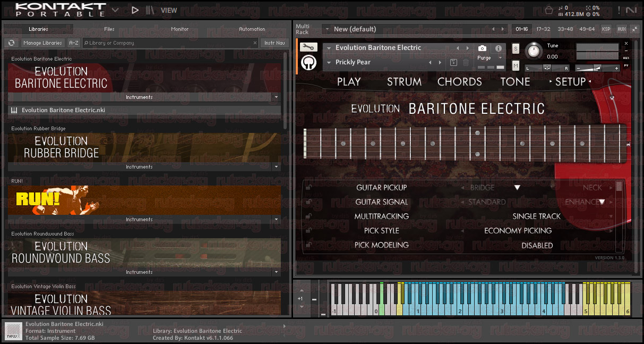Go to next instrument arrow

[467, 48]
